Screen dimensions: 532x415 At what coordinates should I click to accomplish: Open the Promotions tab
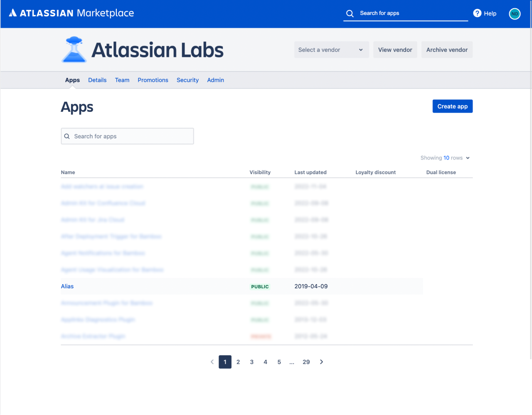pyautogui.click(x=153, y=80)
